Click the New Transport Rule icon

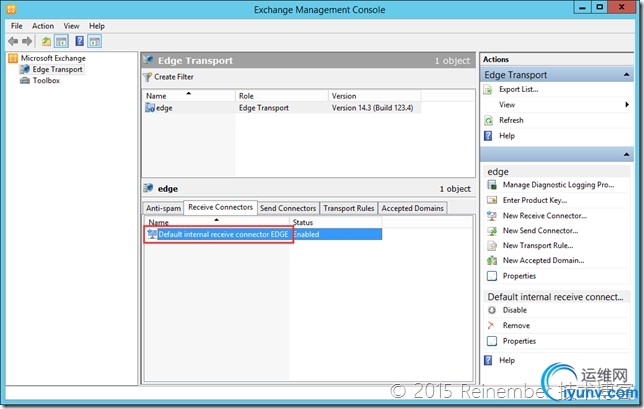coord(492,246)
